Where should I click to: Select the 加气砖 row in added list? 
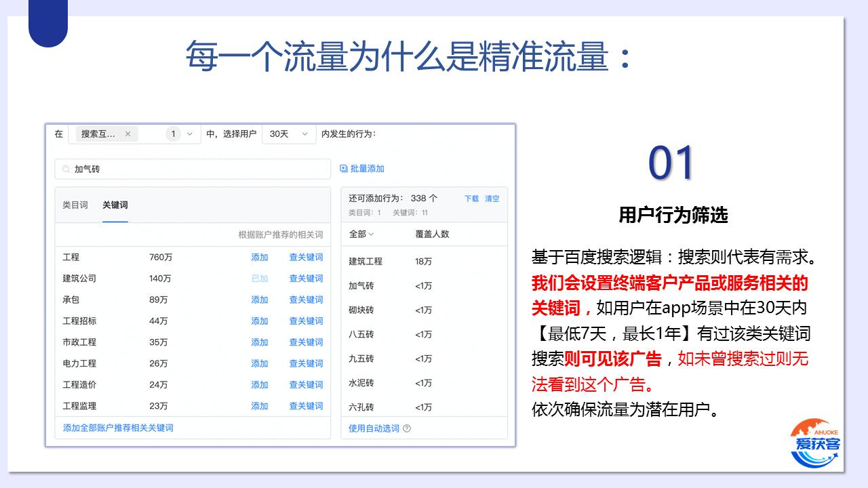pyautogui.click(x=424, y=285)
